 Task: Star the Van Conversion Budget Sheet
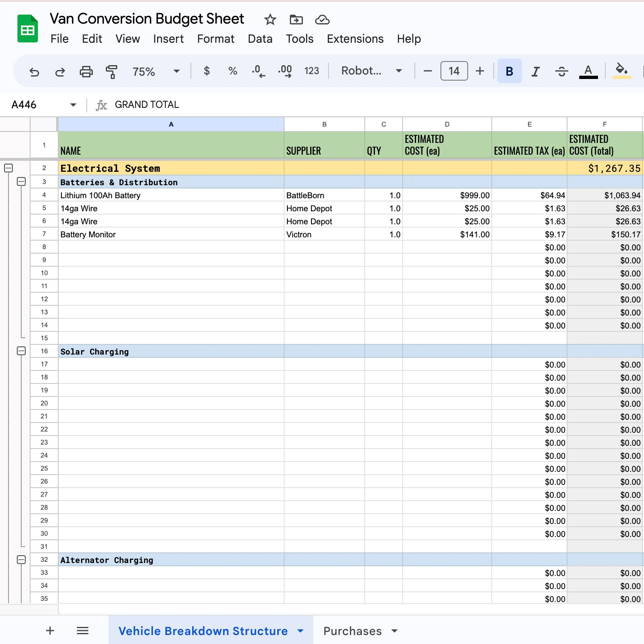pos(270,20)
